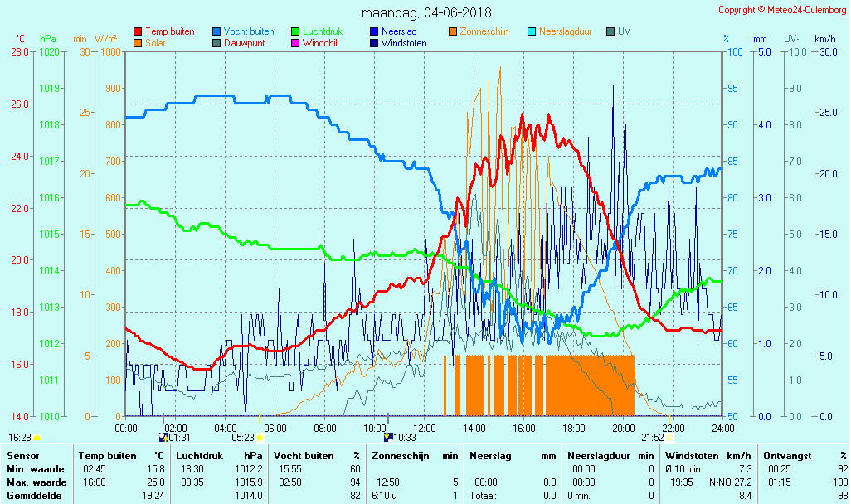Click the moon icon next to 01:31
This screenshot has width=851, height=504.
coord(163,438)
